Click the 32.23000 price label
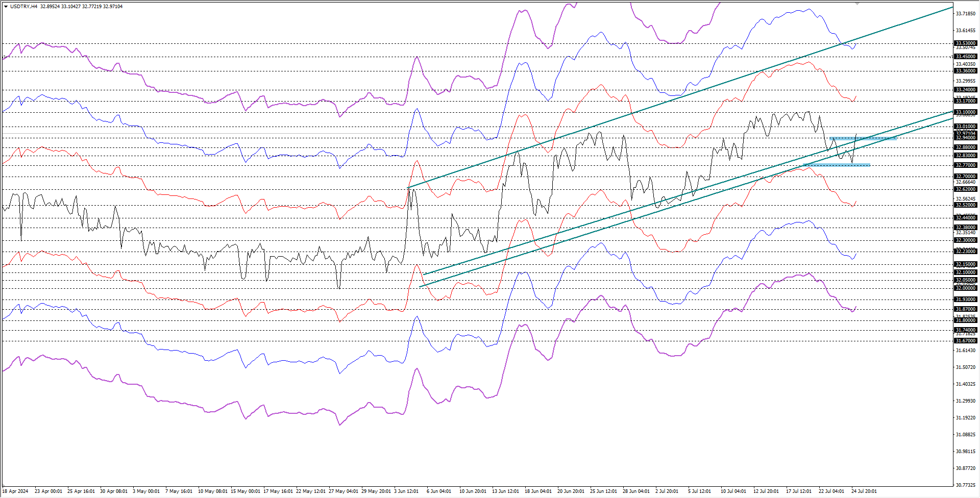Image resolution: width=980 pixels, height=498 pixels. click(x=966, y=252)
